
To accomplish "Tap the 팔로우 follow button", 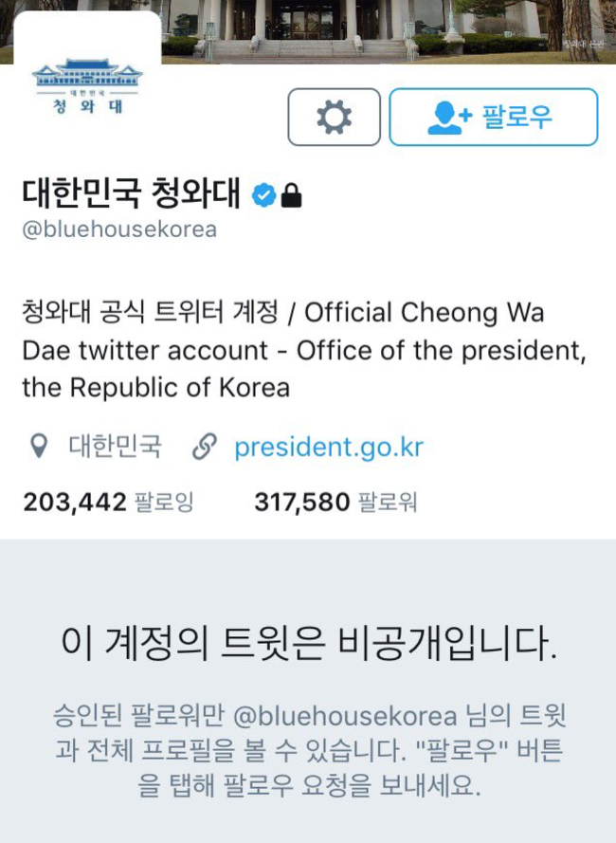I will point(494,118).
